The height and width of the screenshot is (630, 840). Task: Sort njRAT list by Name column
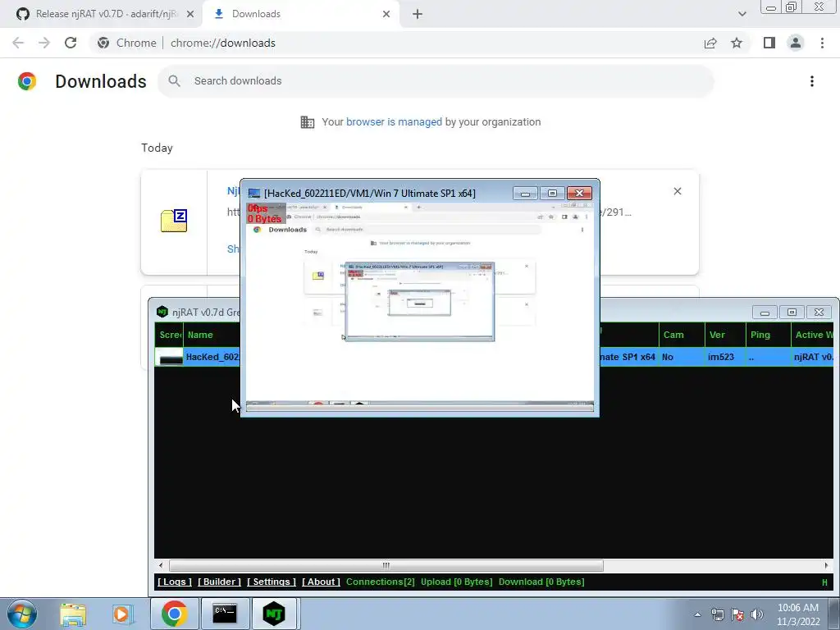point(212,335)
